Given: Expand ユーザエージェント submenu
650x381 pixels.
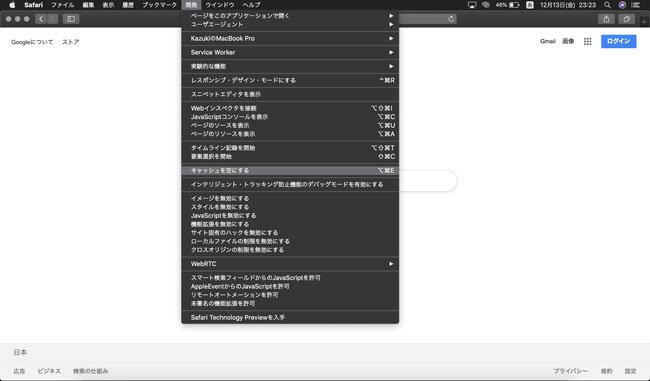Looking at the screenshot, I should 290,24.
